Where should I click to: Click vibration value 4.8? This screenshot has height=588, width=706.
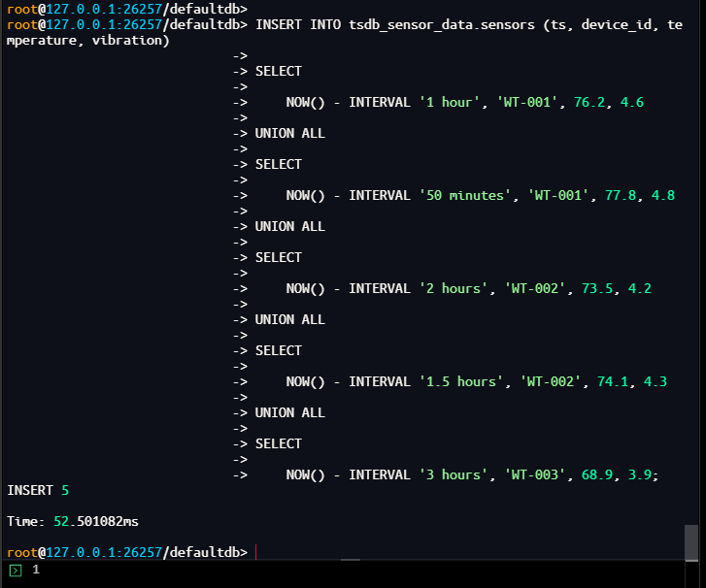point(663,195)
